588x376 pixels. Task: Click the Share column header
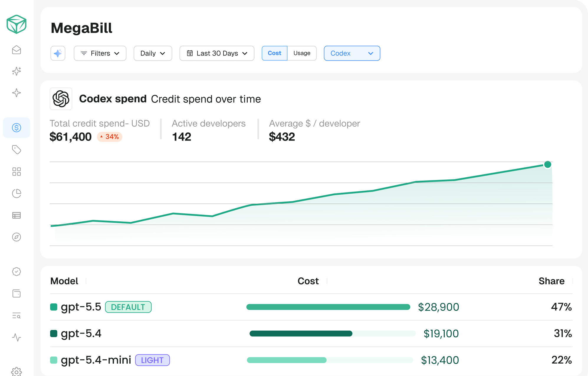551,281
